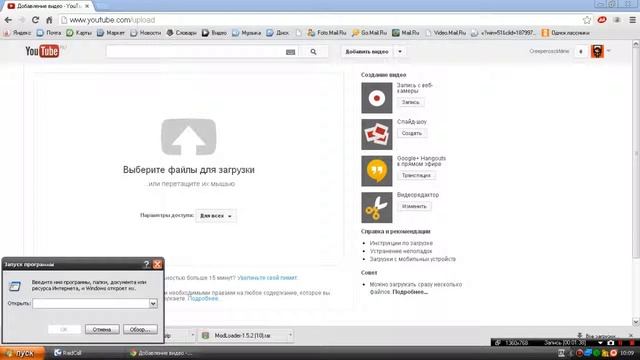Click the video editor scissors icon

(377, 208)
